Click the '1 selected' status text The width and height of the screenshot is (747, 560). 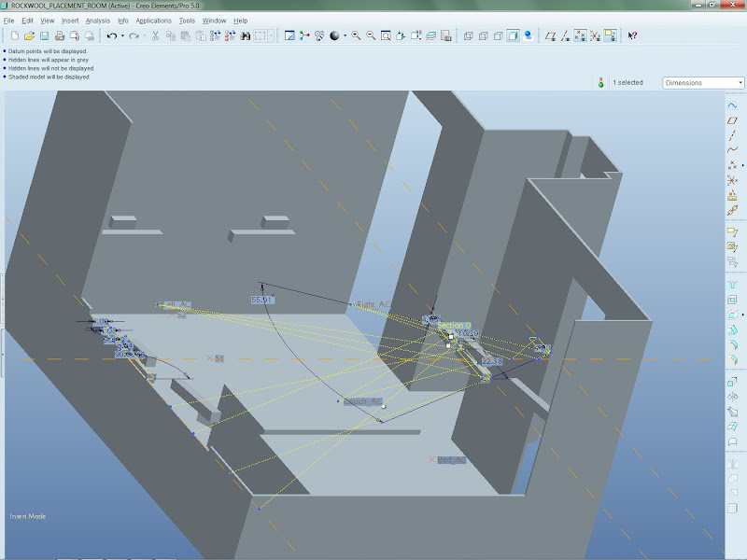click(627, 82)
